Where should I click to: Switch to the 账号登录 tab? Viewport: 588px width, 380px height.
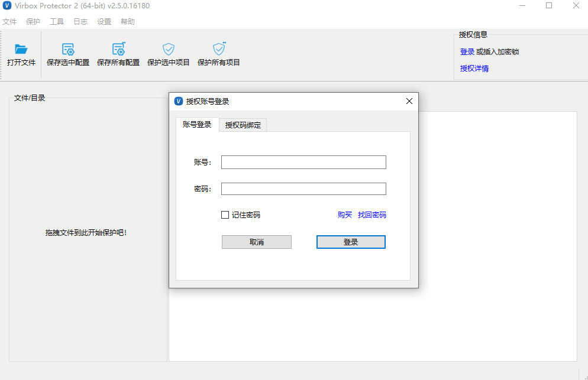click(197, 125)
